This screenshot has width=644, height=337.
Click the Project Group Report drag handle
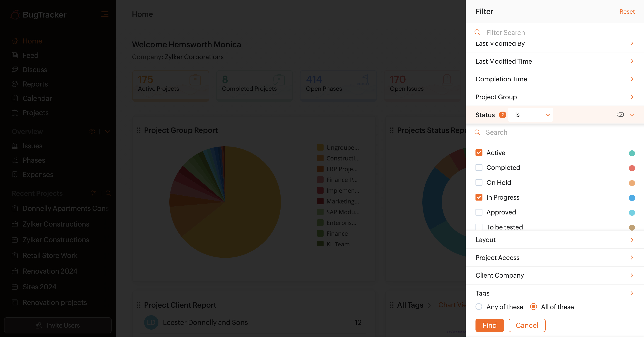[139, 130]
